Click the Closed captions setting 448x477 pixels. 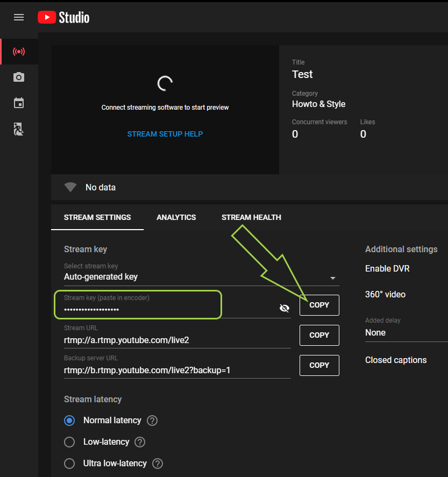tap(396, 360)
